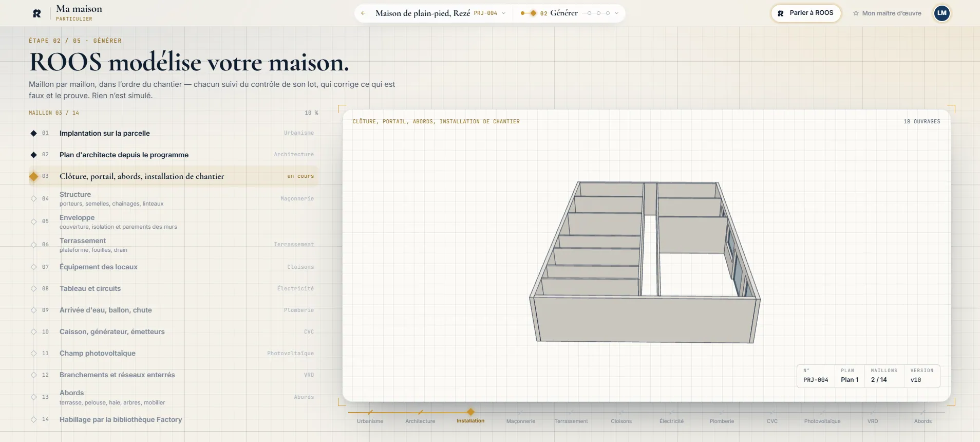
Task: Click the Cloisons timeline stage
Action: [x=621, y=417]
